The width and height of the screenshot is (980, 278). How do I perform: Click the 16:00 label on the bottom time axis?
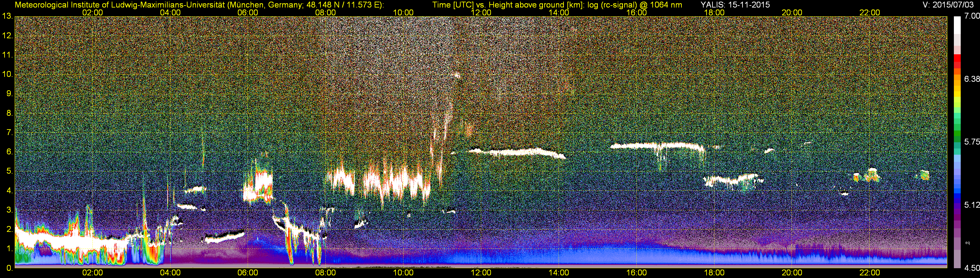point(636,273)
